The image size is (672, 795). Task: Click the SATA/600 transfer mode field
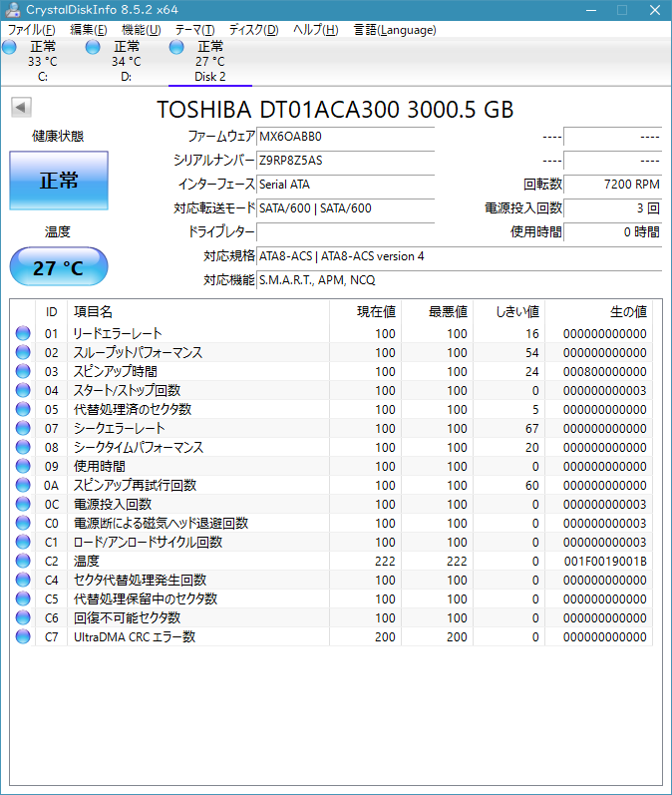(346, 208)
